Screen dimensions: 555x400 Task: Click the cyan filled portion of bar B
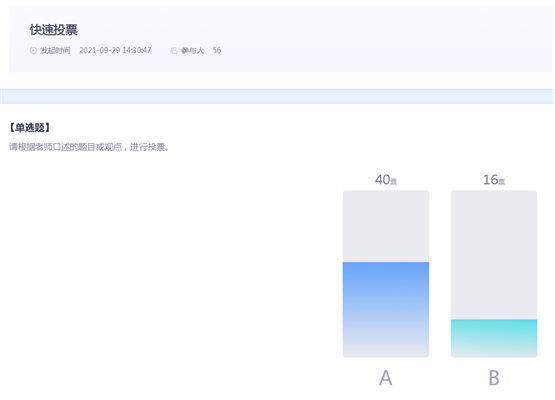(494, 338)
